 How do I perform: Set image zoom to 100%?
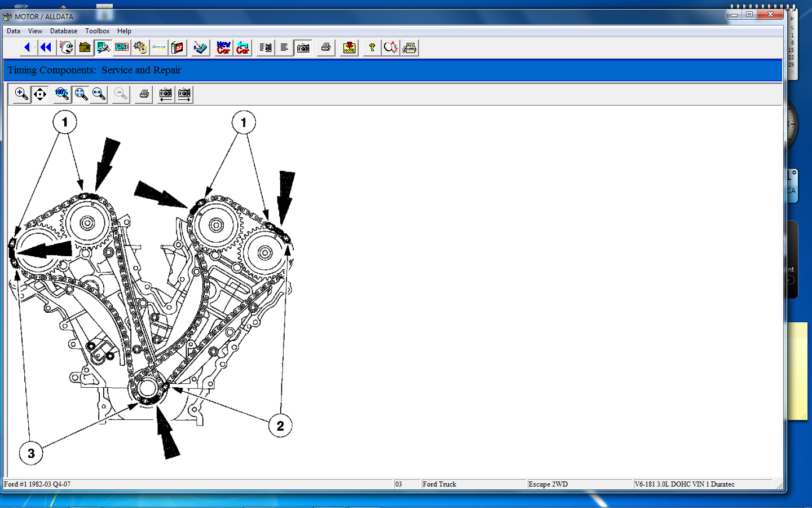coord(62,94)
